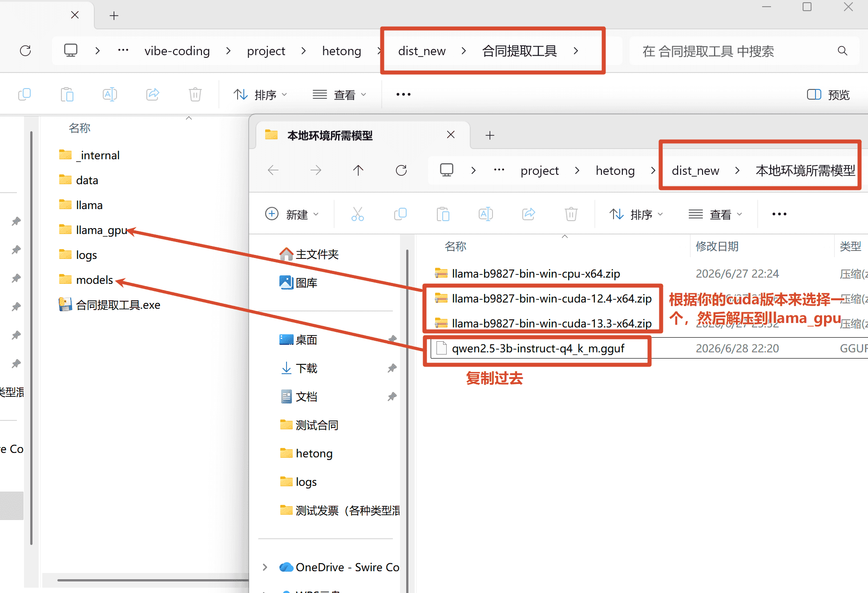Image resolution: width=868 pixels, height=593 pixels.
Task: Select the models folder
Action: [x=86, y=280]
